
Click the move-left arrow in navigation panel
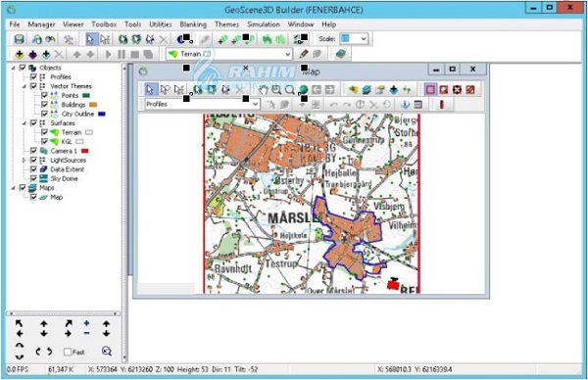(20, 334)
